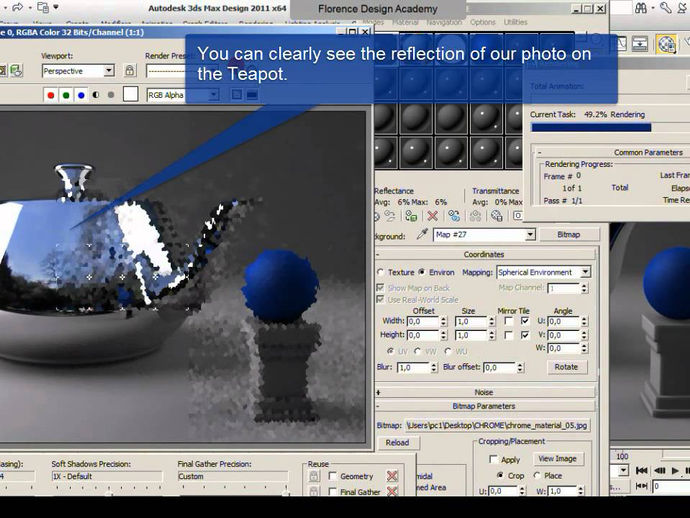This screenshot has height=518, width=690.
Task: Open the Utilities menu in Material Editor
Action: tap(515, 22)
